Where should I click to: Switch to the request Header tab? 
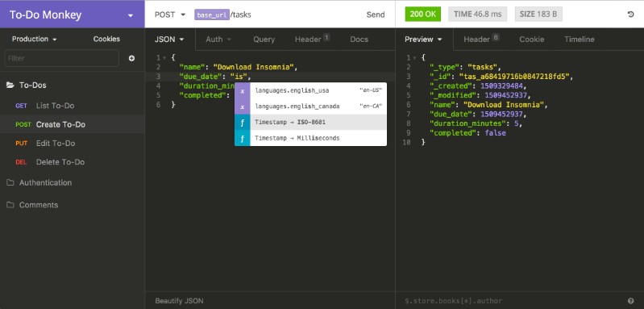[312, 40]
